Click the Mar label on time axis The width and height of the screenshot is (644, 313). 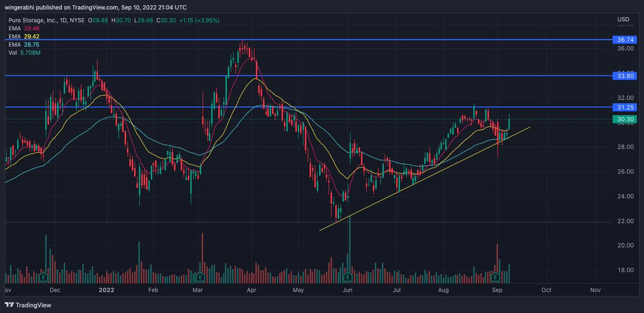199,289
